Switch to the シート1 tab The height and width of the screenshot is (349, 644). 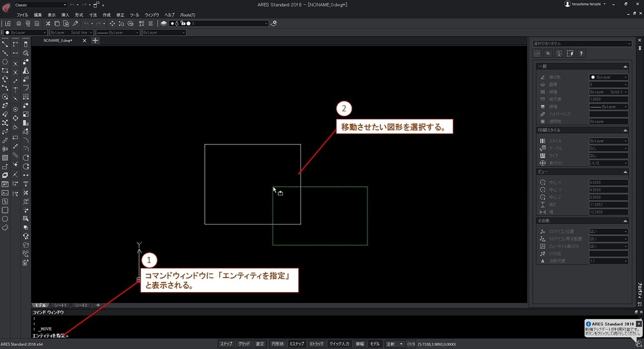point(60,304)
